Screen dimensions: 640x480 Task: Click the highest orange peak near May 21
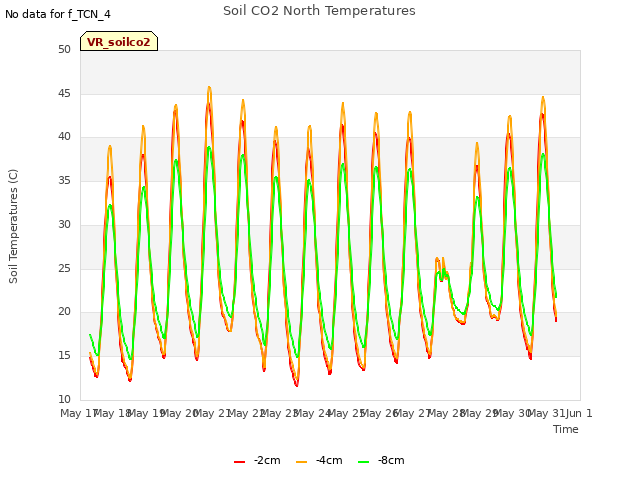tap(209, 87)
